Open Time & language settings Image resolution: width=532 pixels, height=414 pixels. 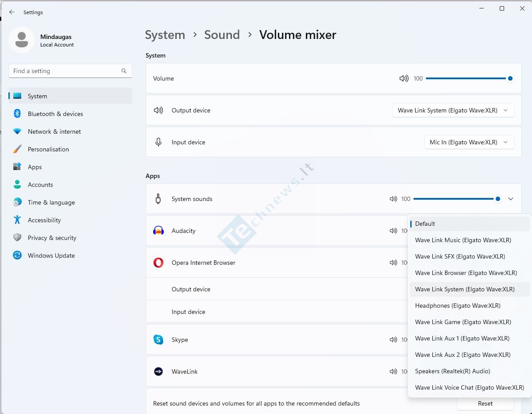pos(70,202)
